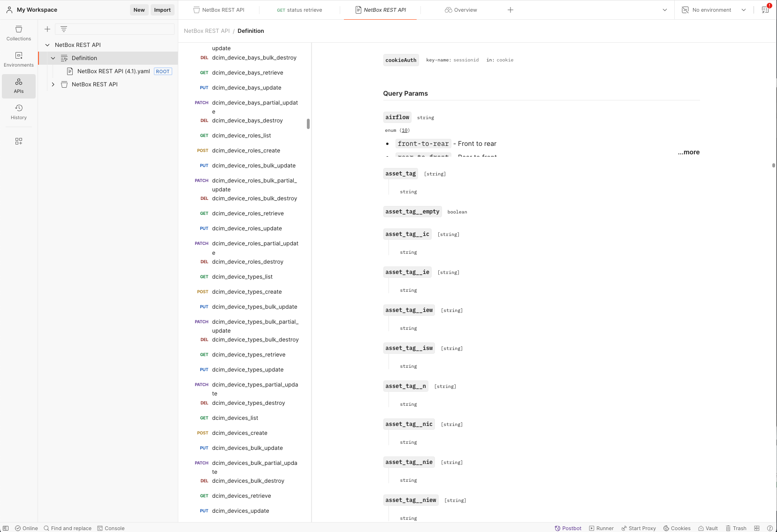Select DEL dcim_device_bays_destroy endpoint
777x532 pixels.
(248, 121)
